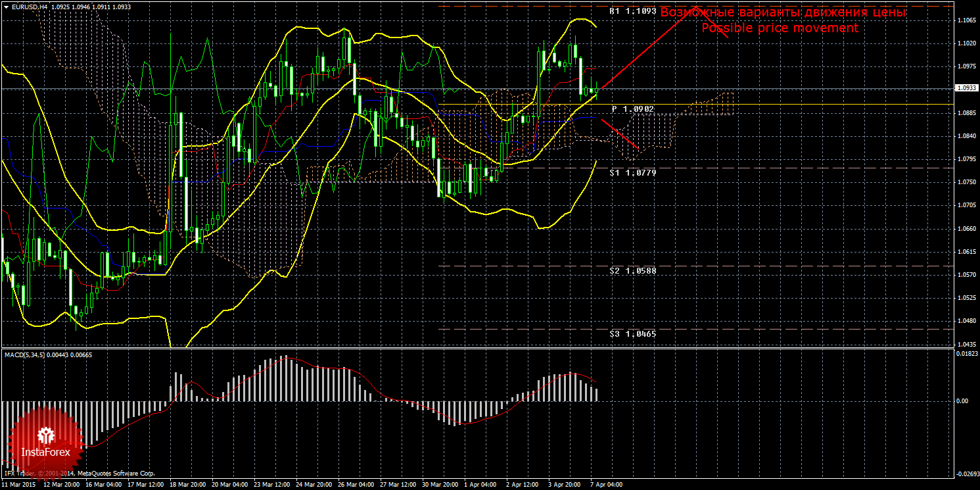Select the 'Possible price movement' text annotation
The height and width of the screenshot is (490, 980).
tap(780, 28)
